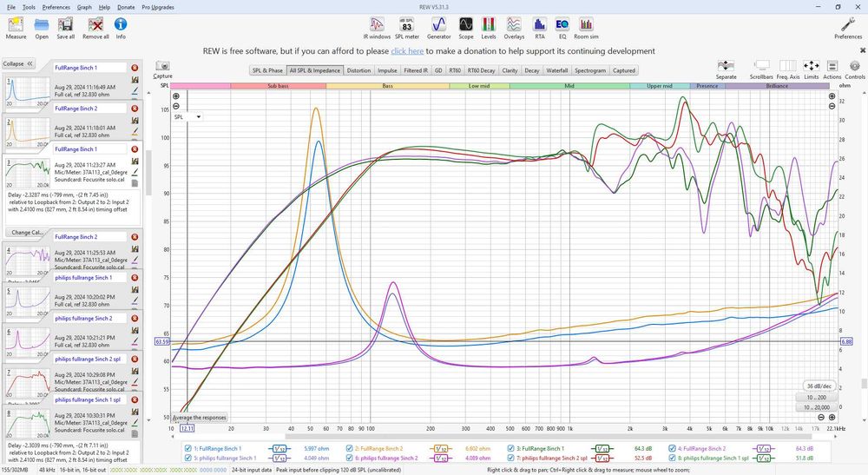Click the 36 dB/dec button
The width and height of the screenshot is (868, 475).
click(x=819, y=386)
